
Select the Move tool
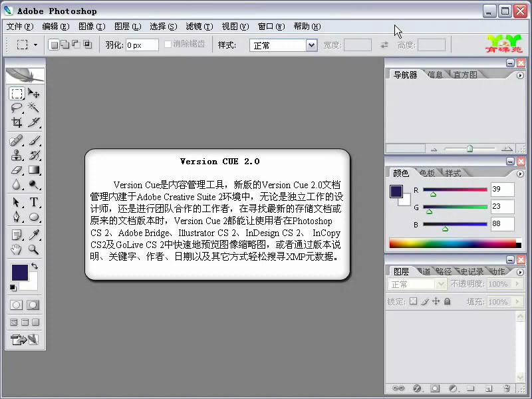34,93
